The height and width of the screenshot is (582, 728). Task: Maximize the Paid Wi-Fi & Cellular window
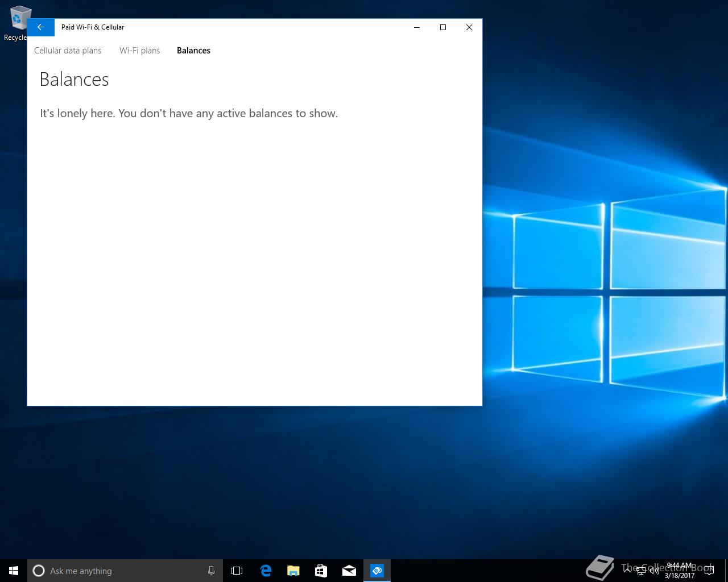[443, 27]
